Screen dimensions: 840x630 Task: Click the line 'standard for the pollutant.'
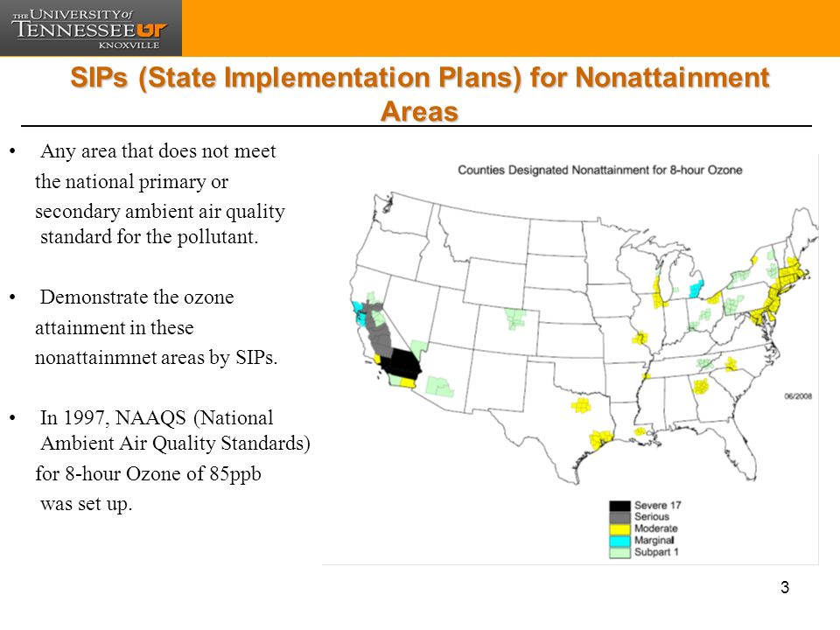click(x=150, y=236)
